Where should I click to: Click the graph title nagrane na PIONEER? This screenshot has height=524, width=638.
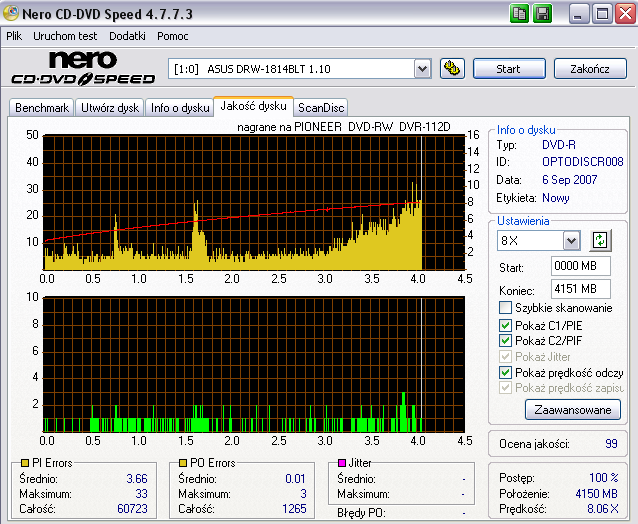tap(344, 127)
